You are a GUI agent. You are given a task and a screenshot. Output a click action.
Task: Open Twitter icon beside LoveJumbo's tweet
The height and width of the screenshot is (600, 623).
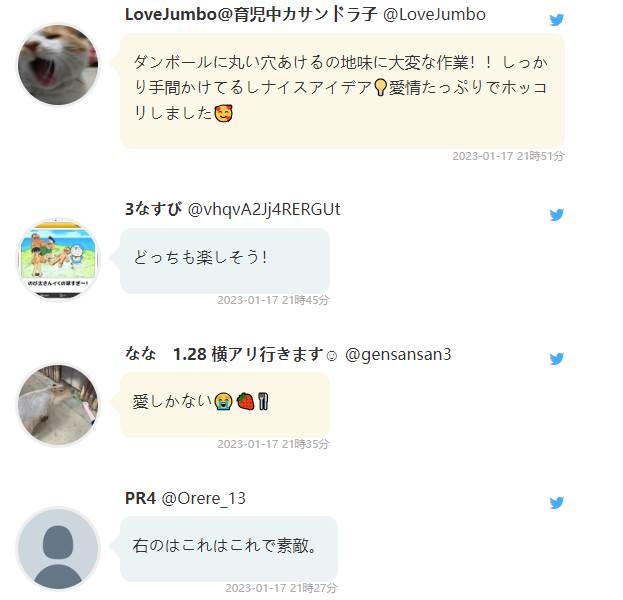(x=557, y=20)
